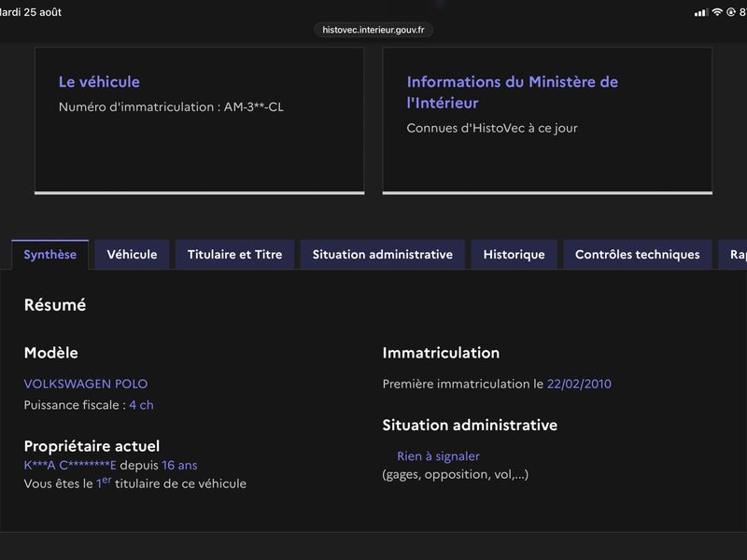The height and width of the screenshot is (560, 747).
Task: Click the owner name K***A C********E
Action: 70,465
